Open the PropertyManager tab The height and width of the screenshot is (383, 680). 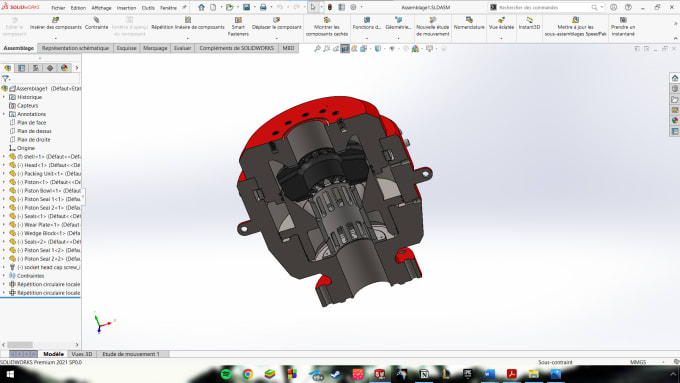point(21,68)
